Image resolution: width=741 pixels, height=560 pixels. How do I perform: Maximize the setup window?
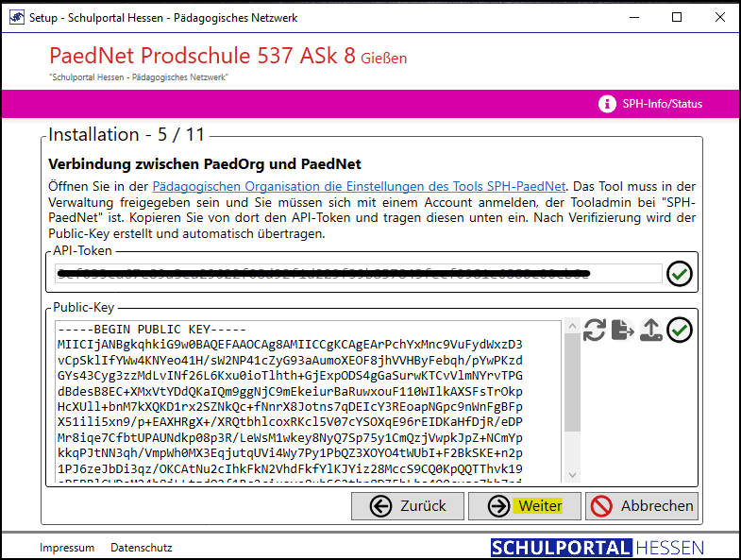[677, 18]
